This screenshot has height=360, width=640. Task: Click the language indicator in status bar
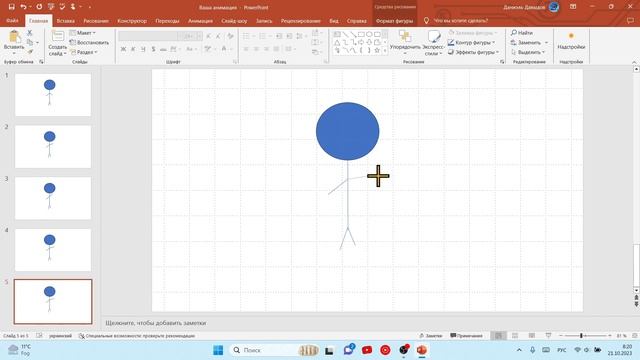click(60, 336)
